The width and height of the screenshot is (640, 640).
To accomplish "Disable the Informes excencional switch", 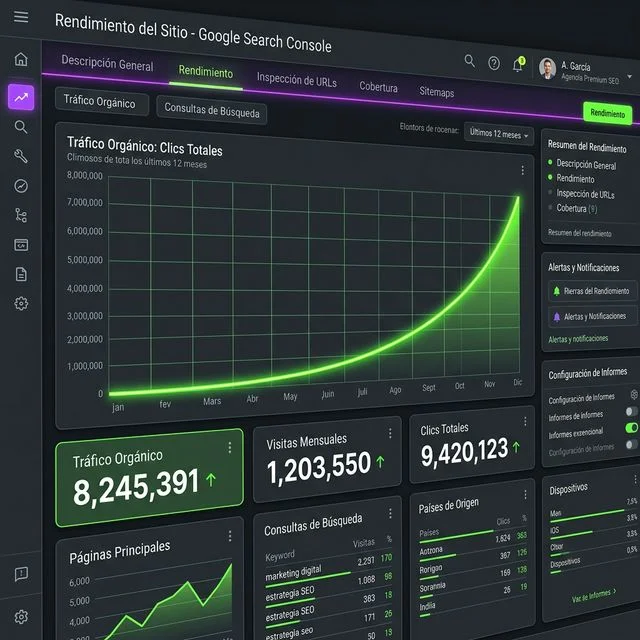I will 632,428.
